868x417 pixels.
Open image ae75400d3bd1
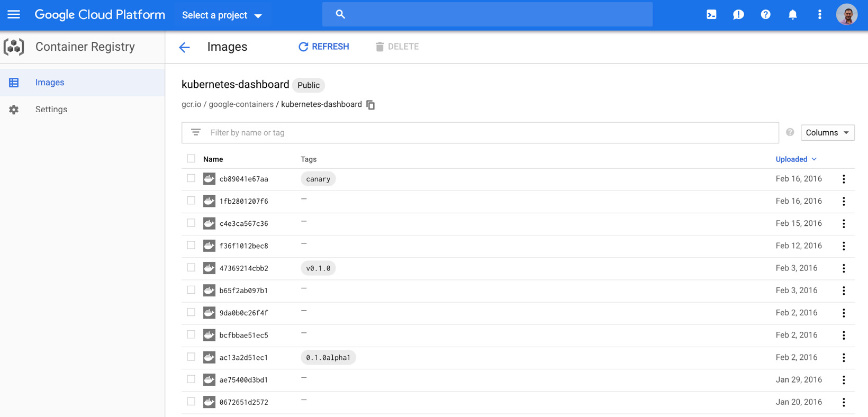[x=243, y=380]
